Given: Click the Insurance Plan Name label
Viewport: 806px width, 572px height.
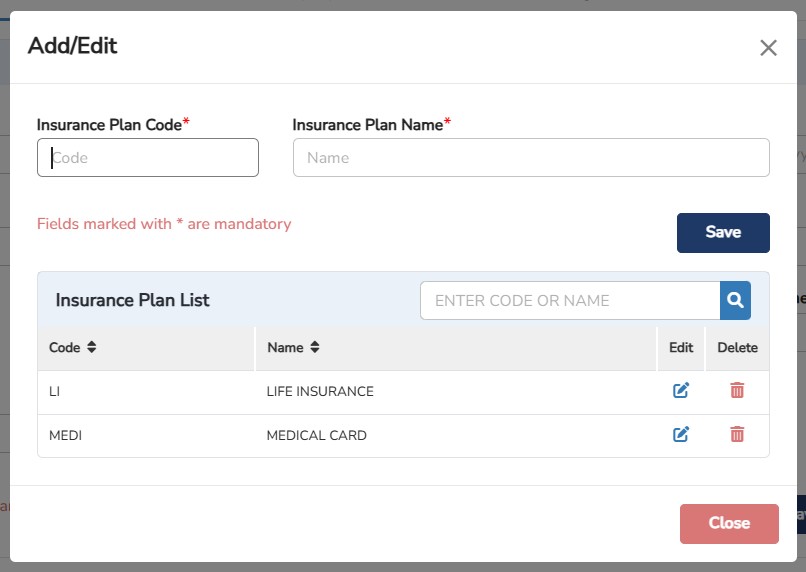Looking at the screenshot, I should 368,125.
